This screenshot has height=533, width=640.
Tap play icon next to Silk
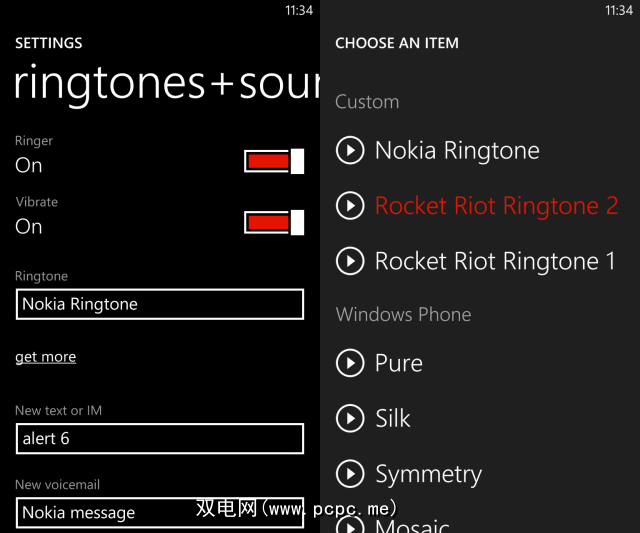coord(350,418)
